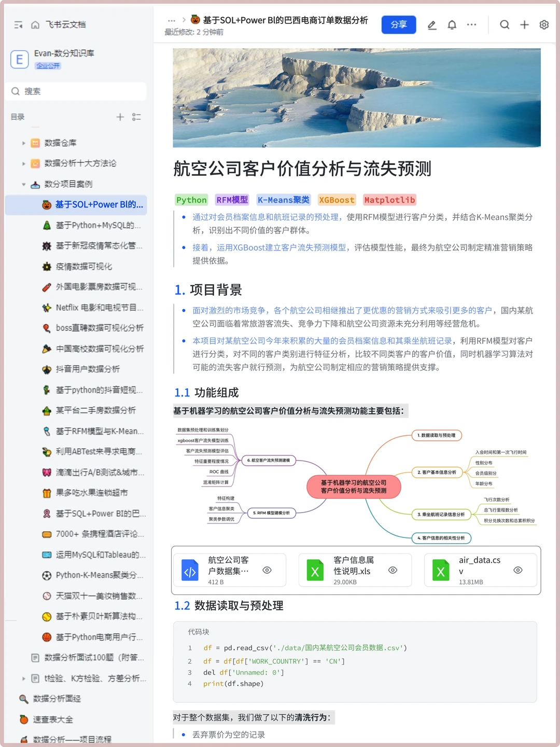Expand the 数据仓库 tree item

click(x=23, y=143)
